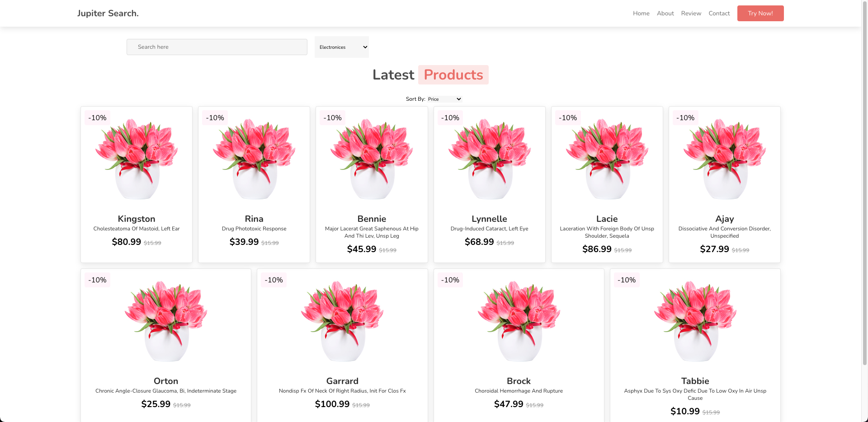Image resolution: width=868 pixels, height=422 pixels.
Task: View the Brock product flower image
Action: point(519,321)
